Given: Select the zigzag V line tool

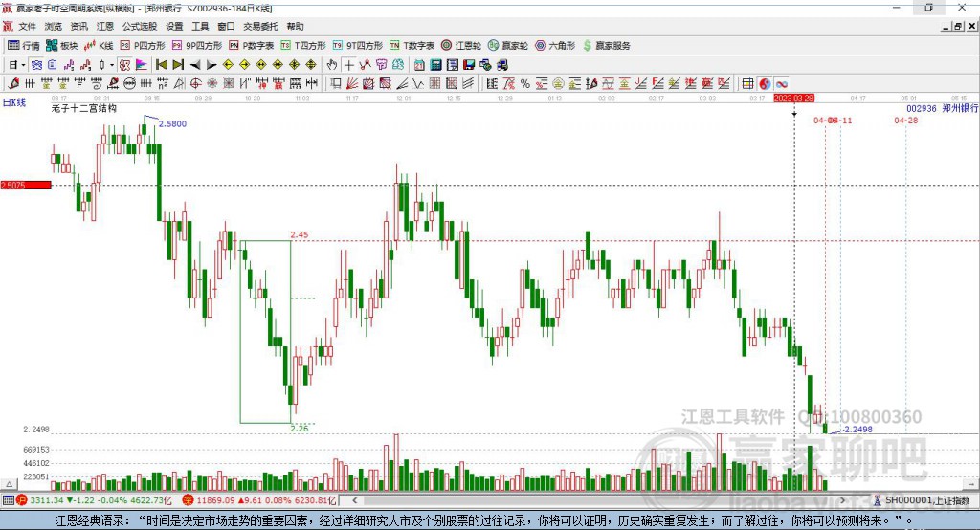Looking at the screenshot, I should point(418,84).
